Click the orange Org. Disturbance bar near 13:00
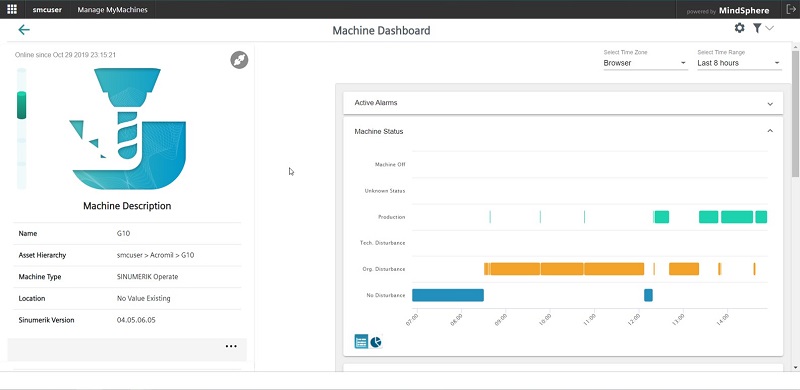Viewport: 800px width, 390px height. 684,269
